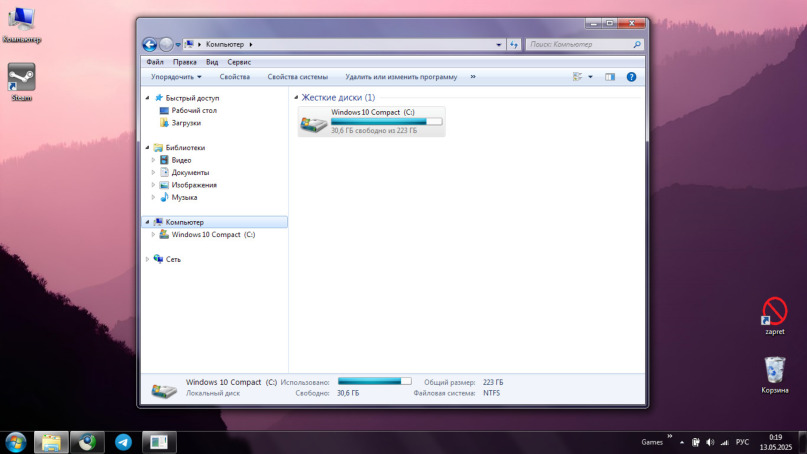Switch input language РУС
The height and width of the screenshot is (454, 807).
click(742, 442)
